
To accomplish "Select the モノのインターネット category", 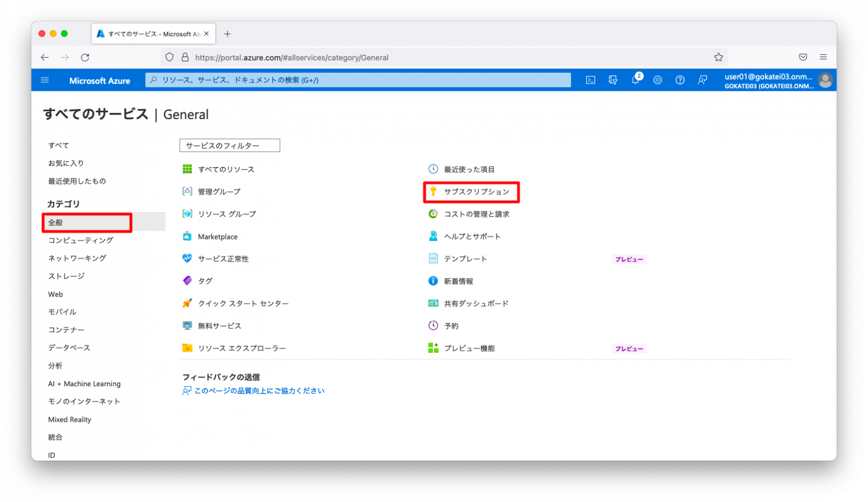I will coord(84,401).
